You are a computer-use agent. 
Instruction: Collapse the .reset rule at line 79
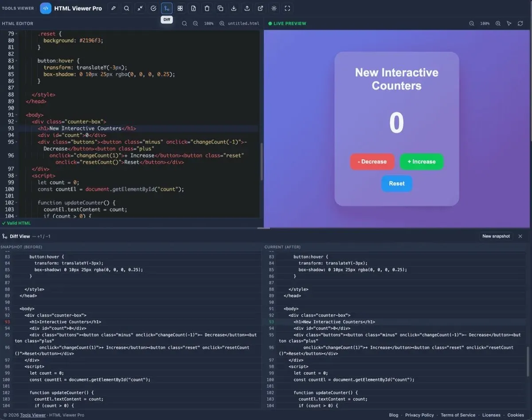pos(17,34)
